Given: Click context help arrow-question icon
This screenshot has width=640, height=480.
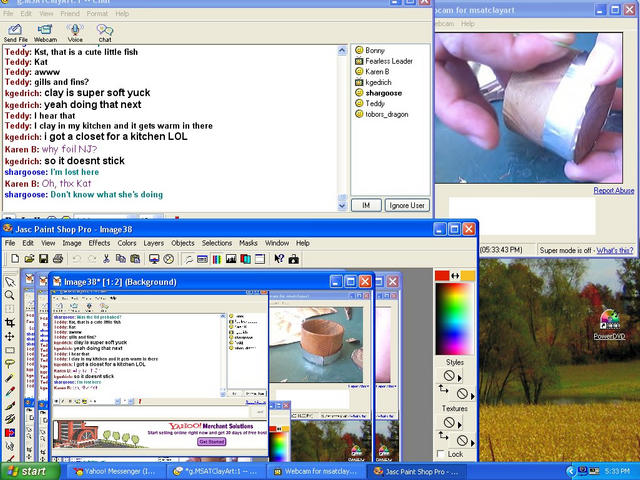Looking at the screenshot, I should pyautogui.click(x=279, y=259).
